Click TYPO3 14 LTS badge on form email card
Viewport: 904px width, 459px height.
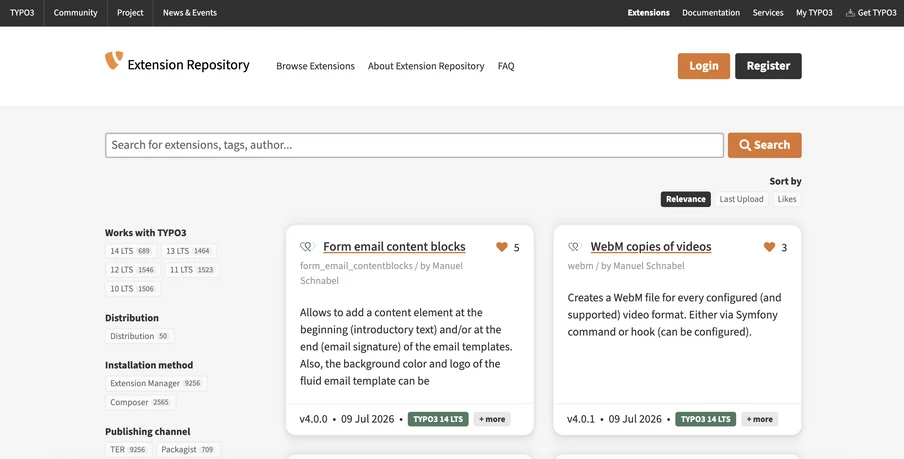pos(438,419)
